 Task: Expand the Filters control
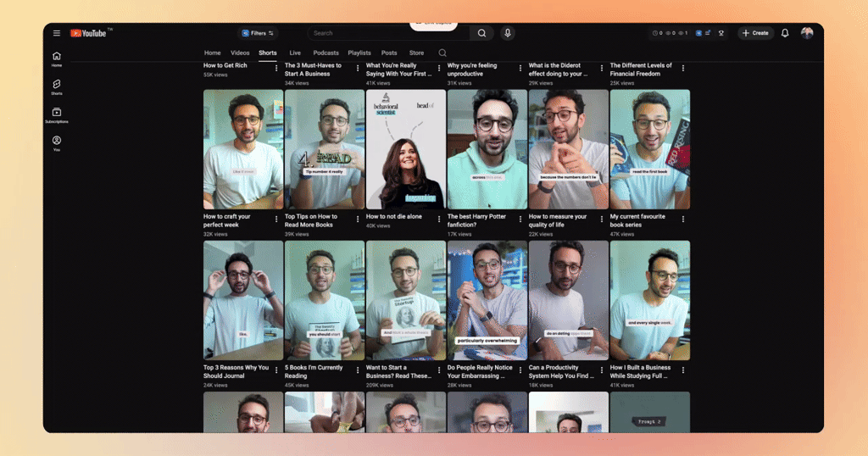(258, 33)
